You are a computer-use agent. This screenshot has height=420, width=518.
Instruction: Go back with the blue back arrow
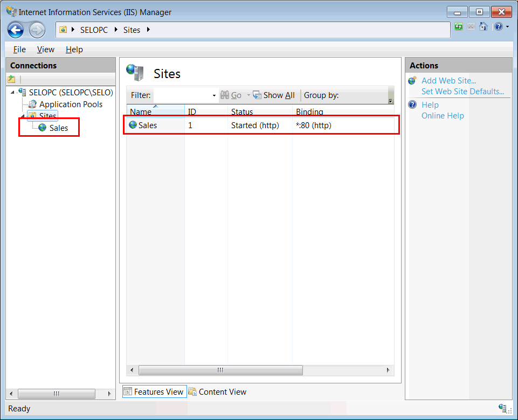point(16,30)
